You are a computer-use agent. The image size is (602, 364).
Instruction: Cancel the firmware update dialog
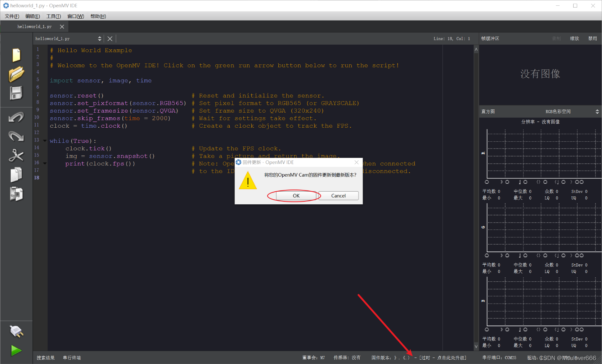coord(338,196)
